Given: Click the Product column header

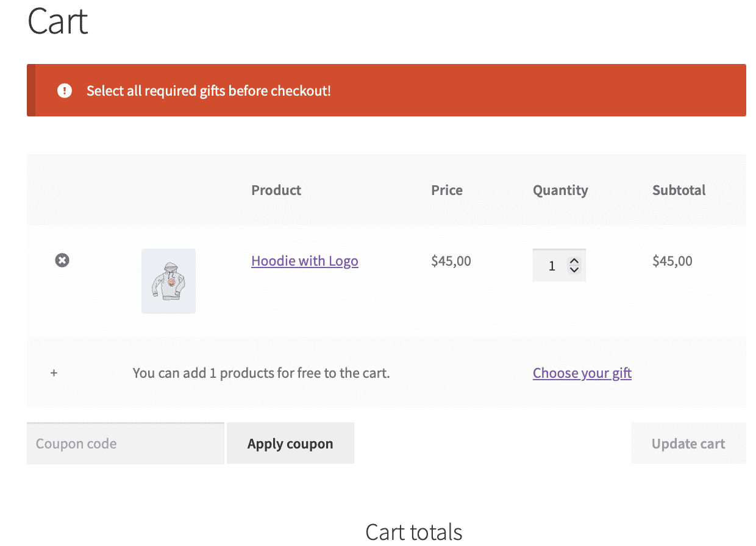Looking at the screenshot, I should (276, 190).
